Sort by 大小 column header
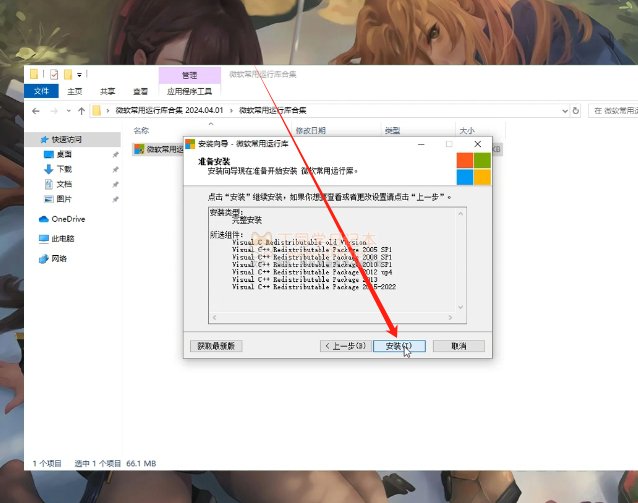638x503 pixels. click(x=467, y=131)
